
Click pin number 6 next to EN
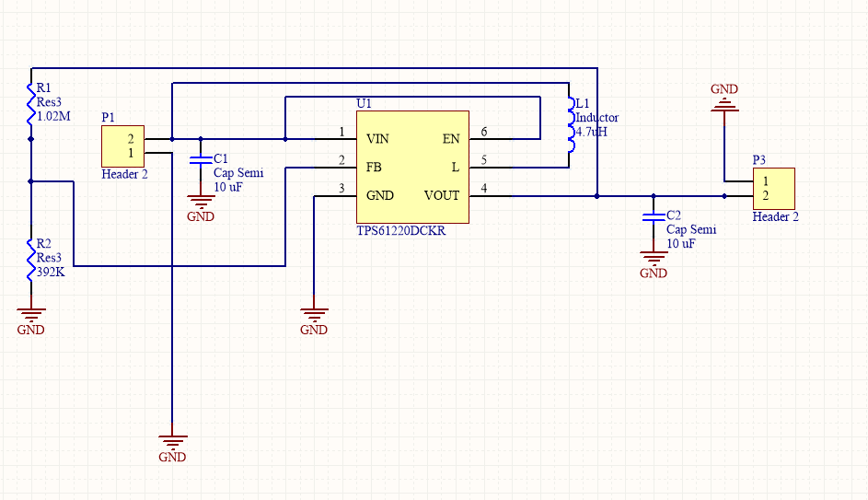click(484, 132)
